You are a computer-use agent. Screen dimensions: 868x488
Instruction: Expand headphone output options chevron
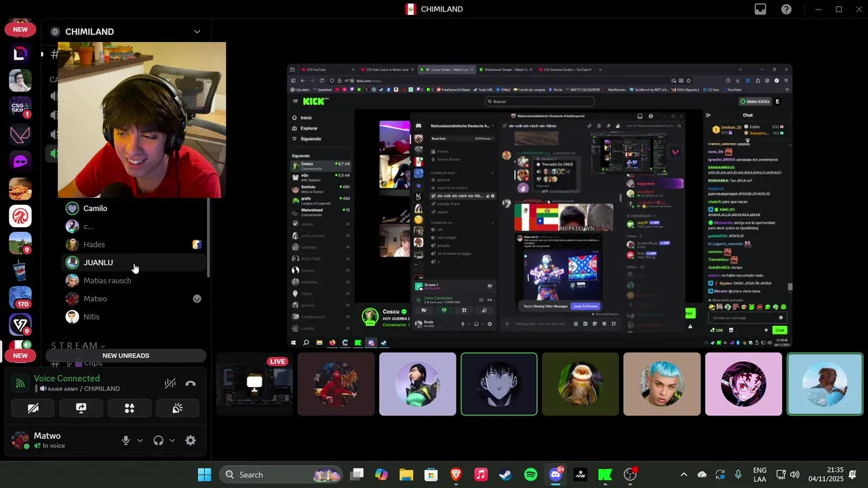[172, 441]
